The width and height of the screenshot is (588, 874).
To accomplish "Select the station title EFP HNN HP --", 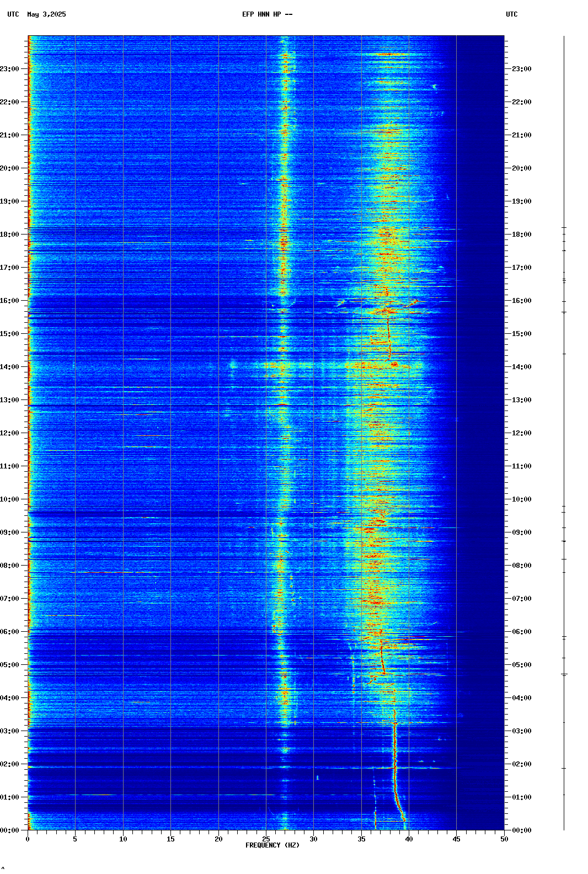I will point(268,14).
